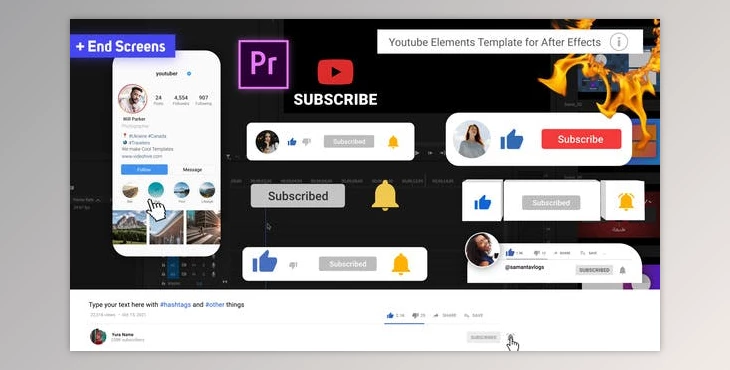Click the Message button on the phone profile
Screen dimensions: 730x370
[x=192, y=169]
